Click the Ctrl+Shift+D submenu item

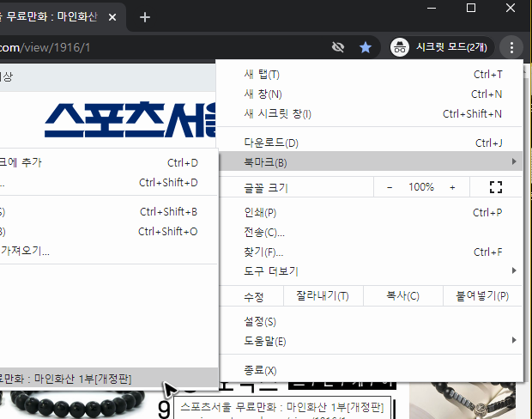click(x=109, y=183)
